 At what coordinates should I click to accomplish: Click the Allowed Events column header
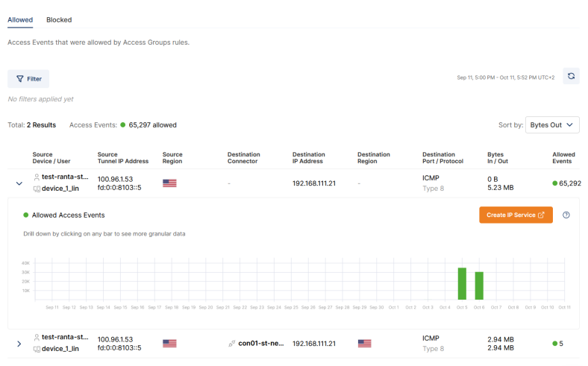[x=563, y=158]
